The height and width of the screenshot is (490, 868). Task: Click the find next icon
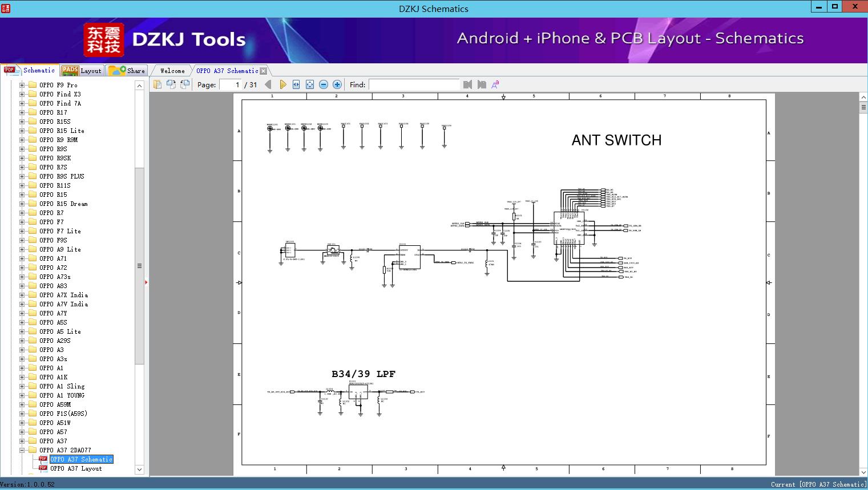point(482,84)
